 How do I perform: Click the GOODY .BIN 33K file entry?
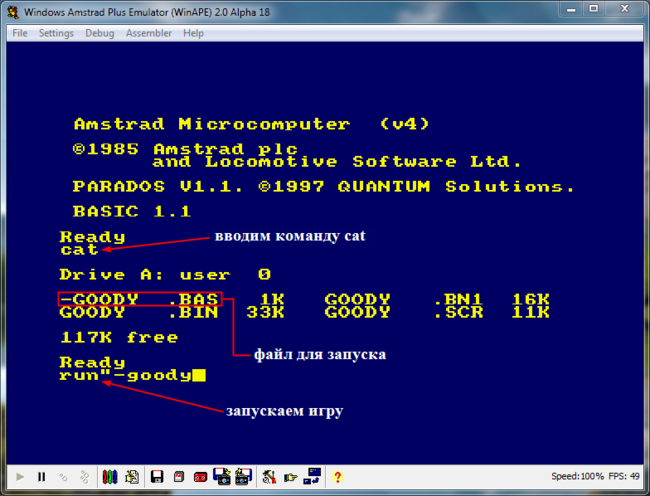(172, 312)
